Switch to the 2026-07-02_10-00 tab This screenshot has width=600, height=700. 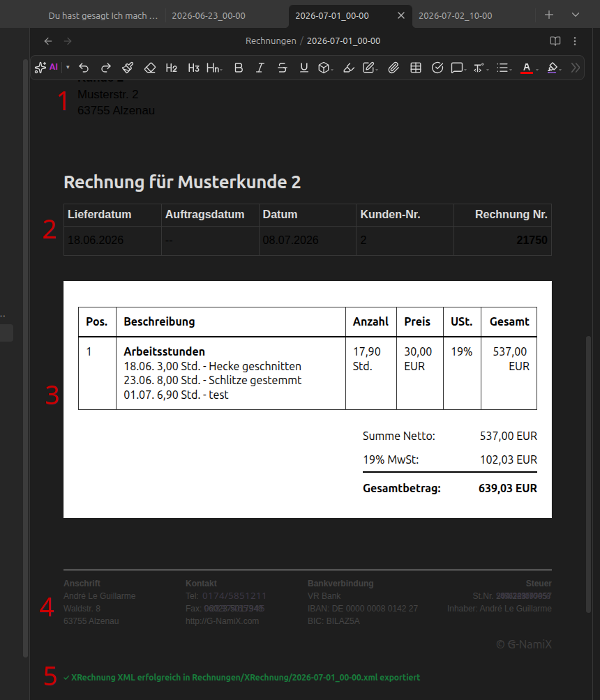pos(456,15)
